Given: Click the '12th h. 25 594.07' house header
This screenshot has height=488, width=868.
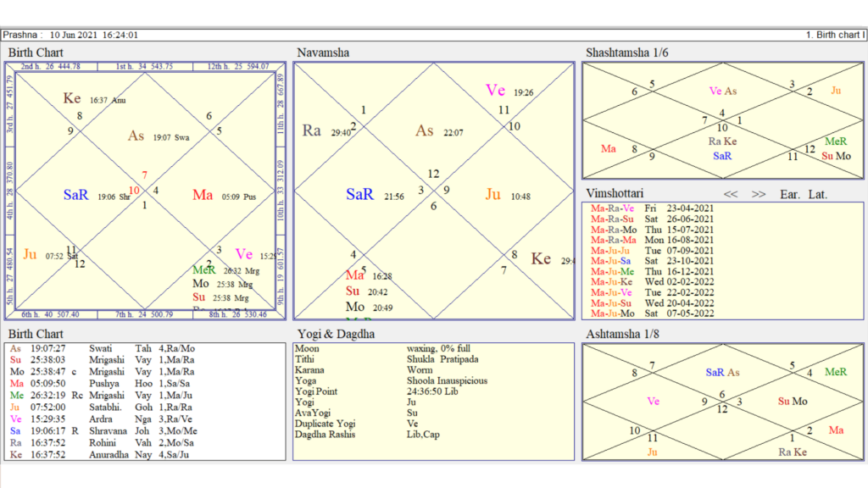Looking at the screenshot, I should tap(238, 66).
